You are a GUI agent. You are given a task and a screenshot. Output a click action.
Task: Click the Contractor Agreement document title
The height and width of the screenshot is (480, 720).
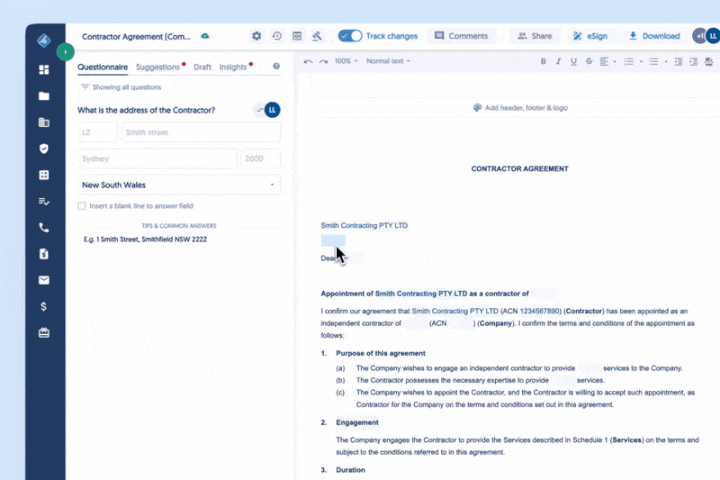tap(136, 36)
